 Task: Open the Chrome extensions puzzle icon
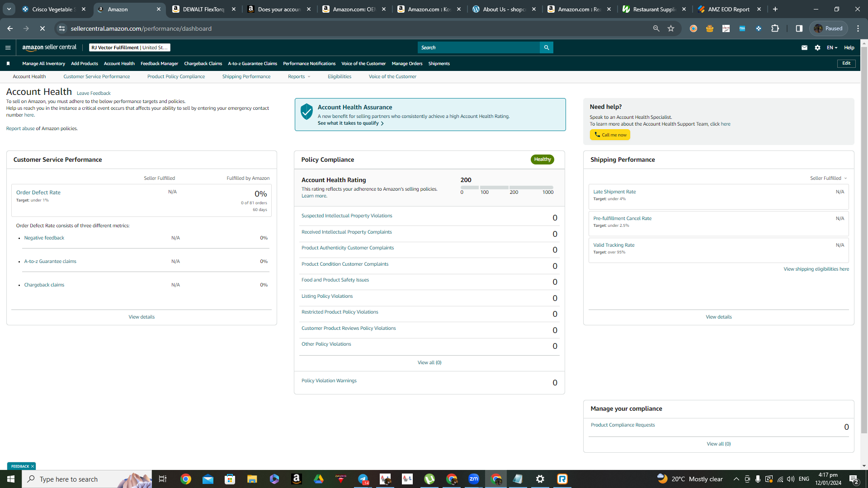coord(775,28)
